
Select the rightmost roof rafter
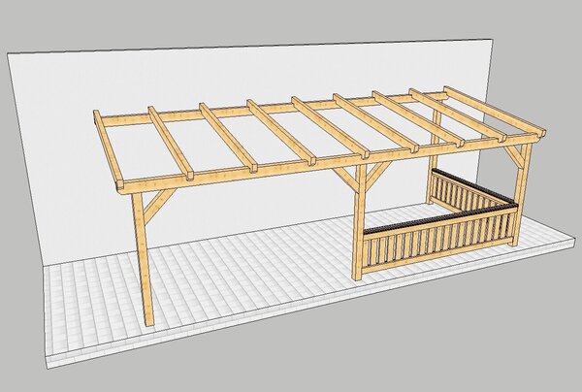click(495, 111)
